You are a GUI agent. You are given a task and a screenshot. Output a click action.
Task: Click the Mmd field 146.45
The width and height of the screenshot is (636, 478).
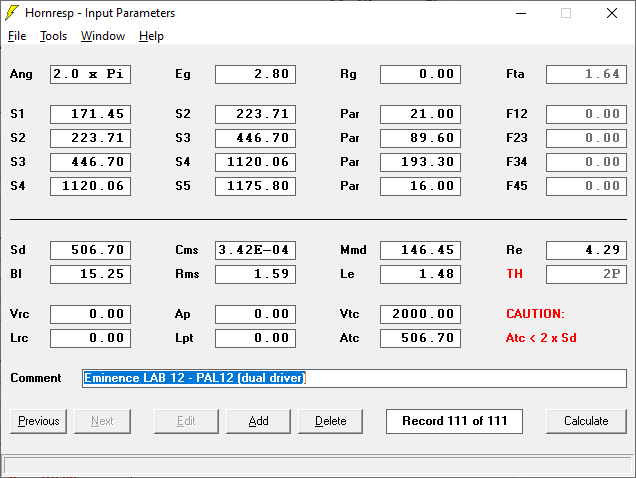[x=420, y=250]
